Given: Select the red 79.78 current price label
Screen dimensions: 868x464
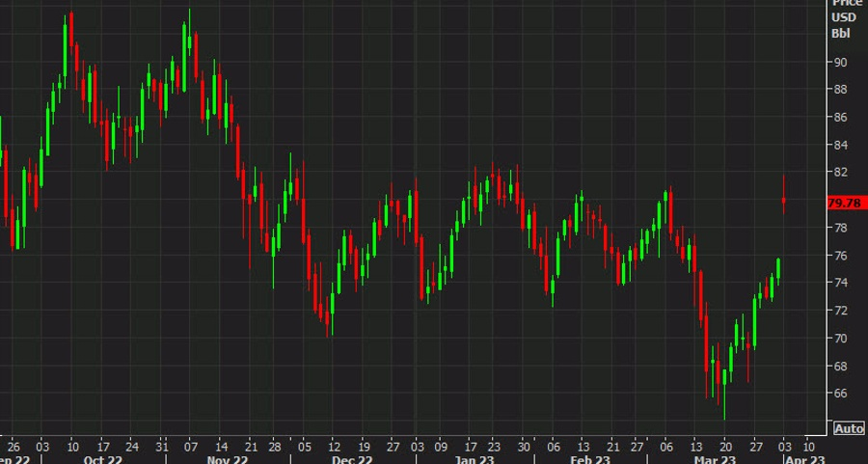Looking at the screenshot, I should pyautogui.click(x=846, y=203).
